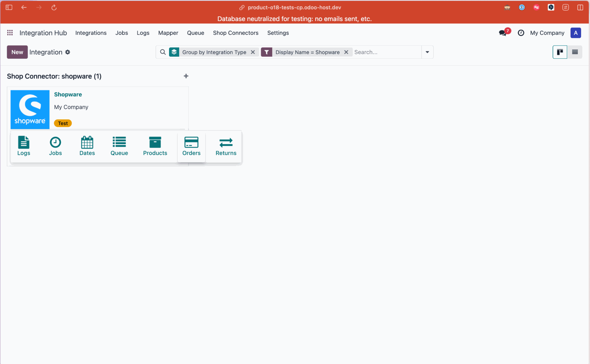Viewport: 590px width, 364px height.
Task: Open the apps grid menu icon
Action: coord(10,33)
